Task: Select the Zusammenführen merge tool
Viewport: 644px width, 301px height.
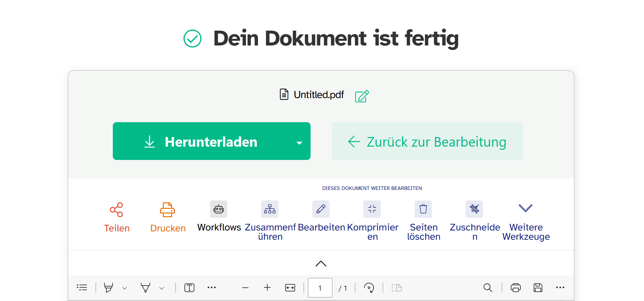Action: click(270, 209)
